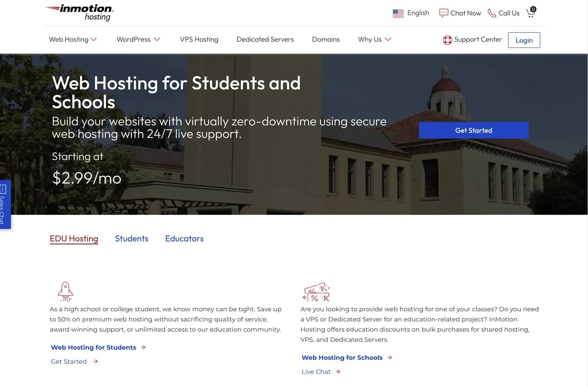Click the Web Hosting for Students and Schools heading
The height and width of the screenshot is (387, 588).
[176, 93]
